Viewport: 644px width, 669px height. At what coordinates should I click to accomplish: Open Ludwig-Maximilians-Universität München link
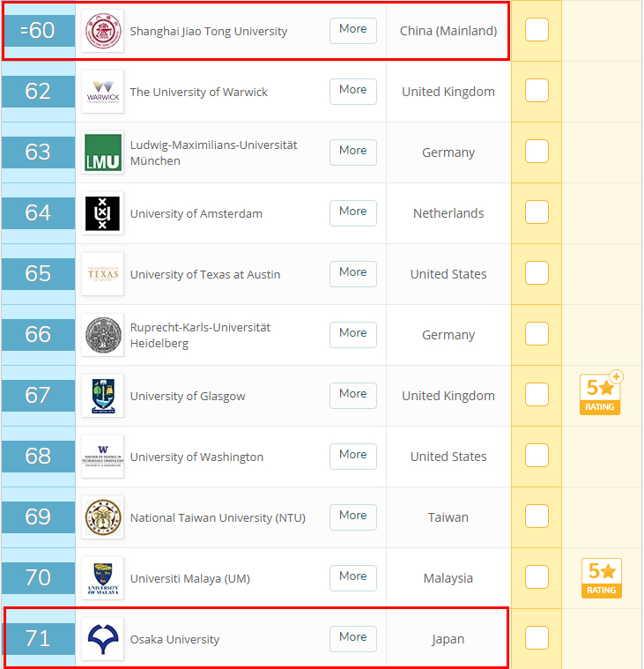pyautogui.click(x=214, y=152)
